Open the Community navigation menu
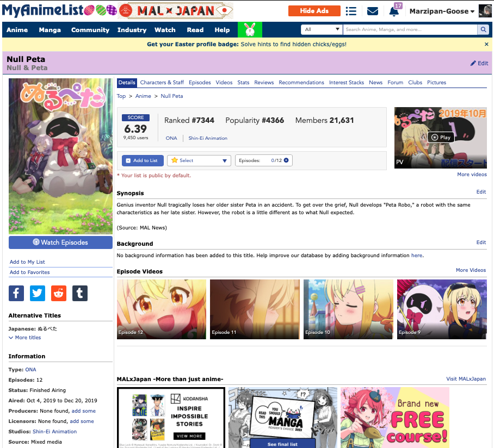The width and height of the screenshot is (494, 448). [x=90, y=30]
